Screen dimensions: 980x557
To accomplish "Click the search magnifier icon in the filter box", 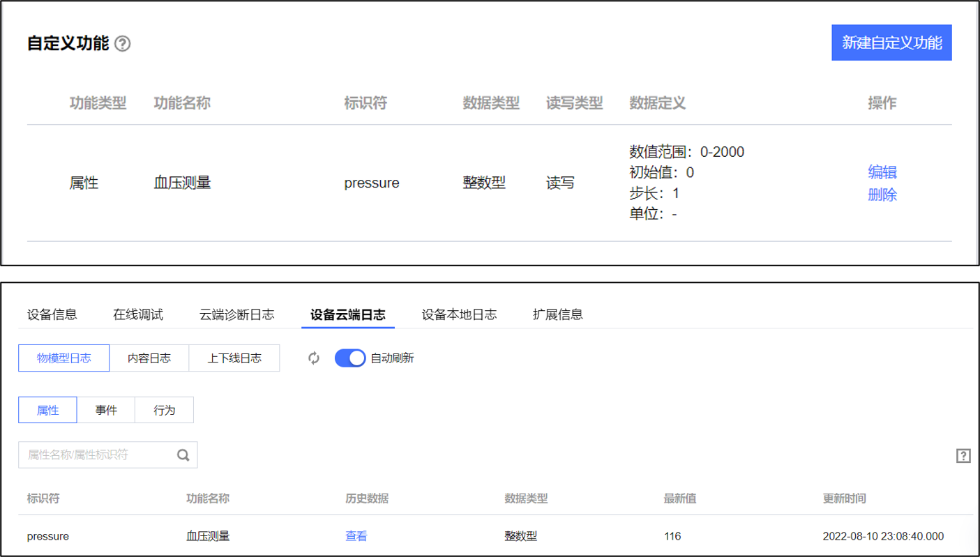I will pos(183,455).
